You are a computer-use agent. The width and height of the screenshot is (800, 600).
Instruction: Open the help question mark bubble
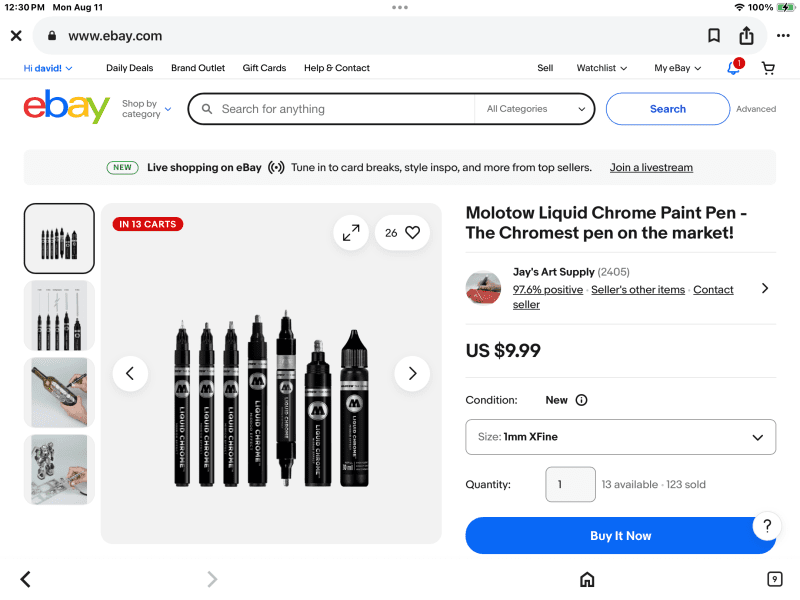(x=766, y=526)
